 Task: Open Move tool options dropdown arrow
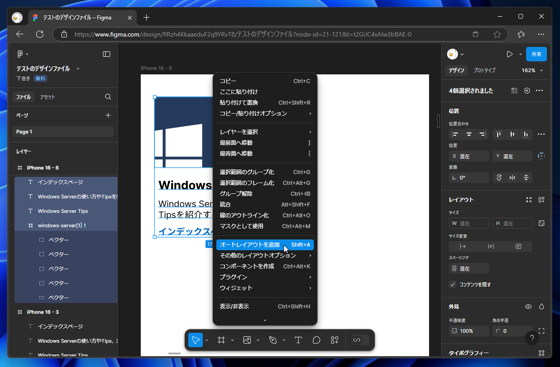pyautogui.click(x=207, y=340)
